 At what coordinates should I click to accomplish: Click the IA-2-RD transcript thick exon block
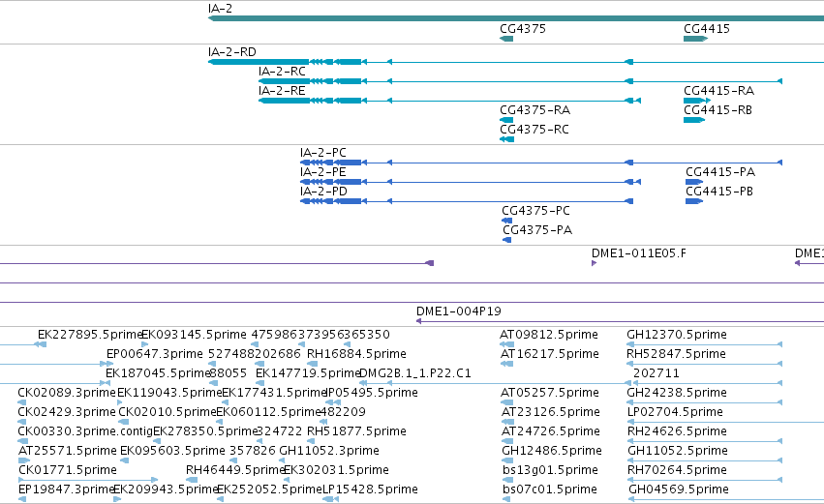point(259,62)
